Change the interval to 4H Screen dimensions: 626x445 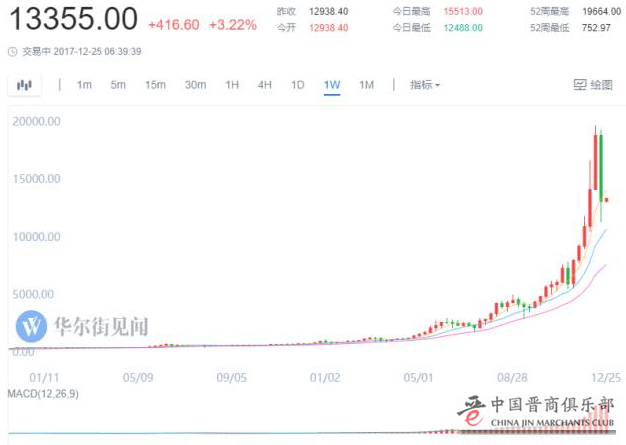point(265,85)
